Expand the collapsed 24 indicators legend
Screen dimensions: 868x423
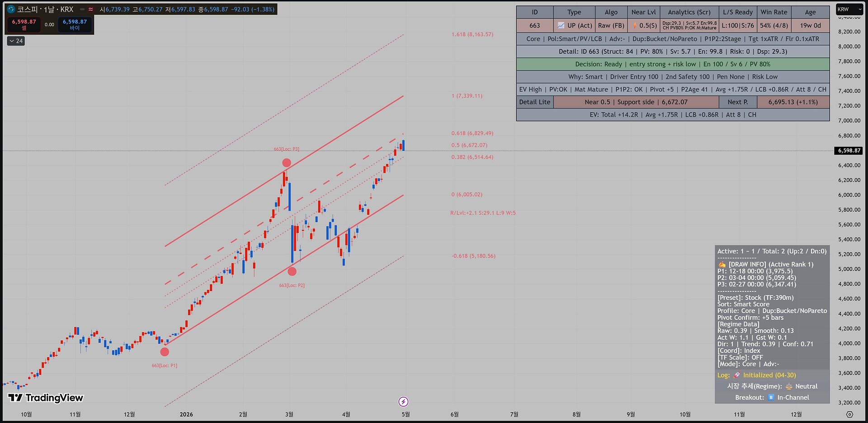click(x=16, y=41)
